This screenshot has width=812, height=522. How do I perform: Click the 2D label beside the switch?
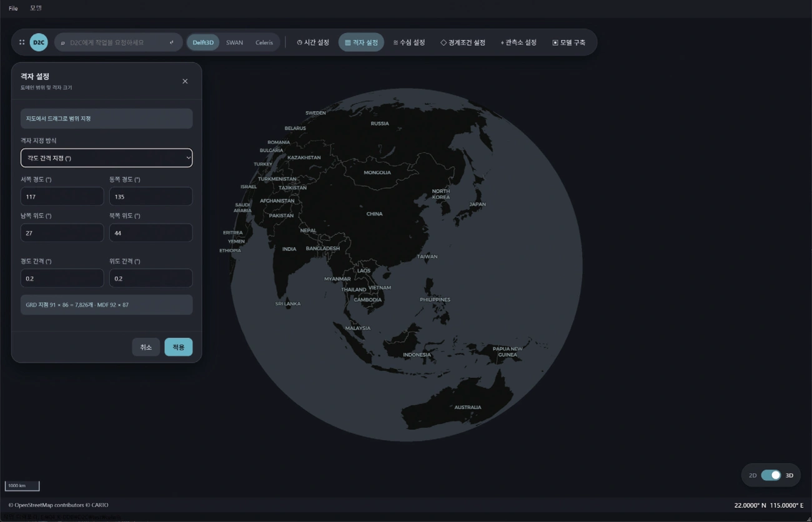click(753, 475)
